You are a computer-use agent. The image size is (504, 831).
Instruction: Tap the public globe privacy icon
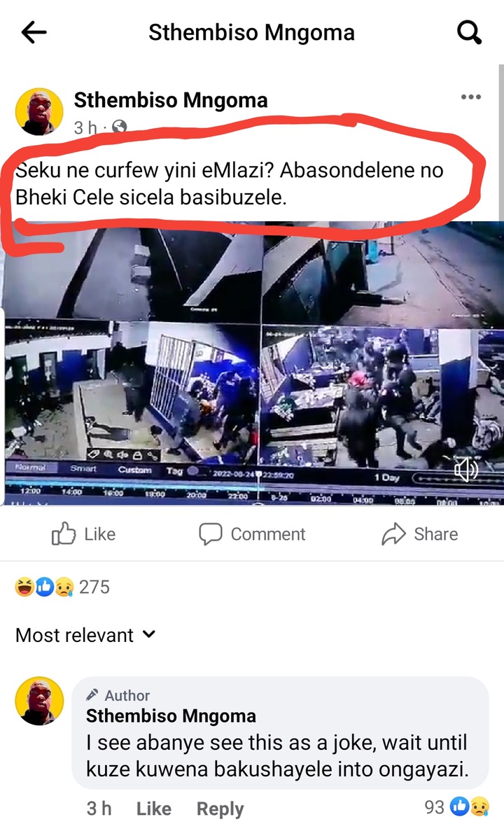coord(120,127)
